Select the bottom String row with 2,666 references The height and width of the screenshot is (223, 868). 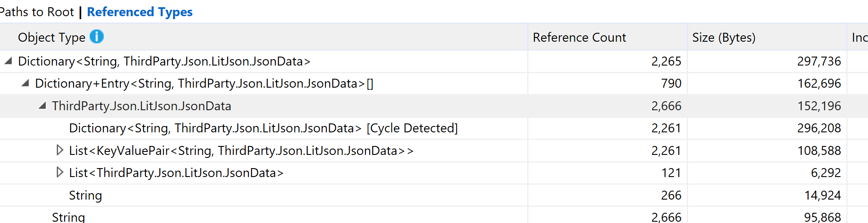click(x=68, y=217)
